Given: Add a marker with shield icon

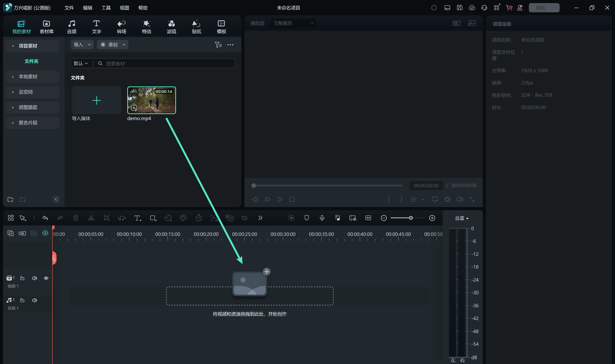Looking at the screenshot, I should pyautogui.click(x=307, y=218).
